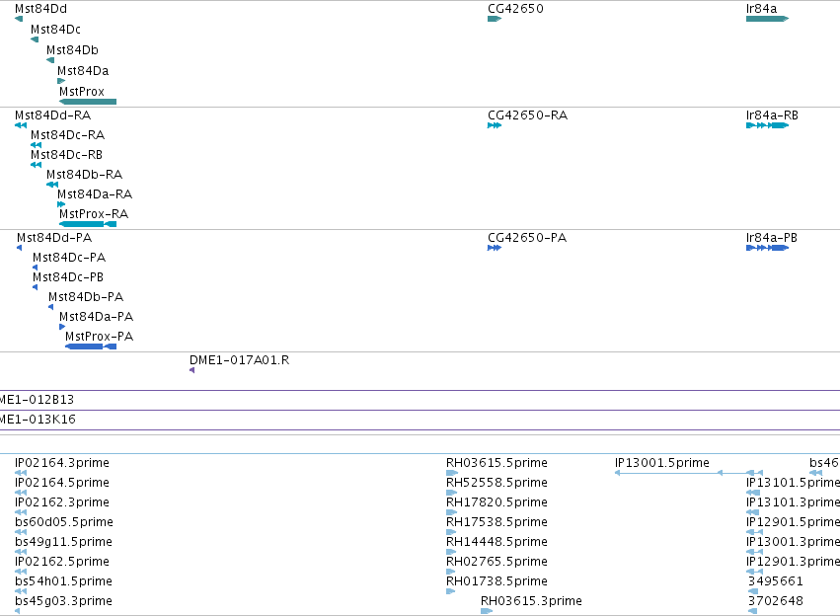The height and width of the screenshot is (616, 840).
Task: Select the RH03615.5prime EST label
Action: (x=496, y=463)
